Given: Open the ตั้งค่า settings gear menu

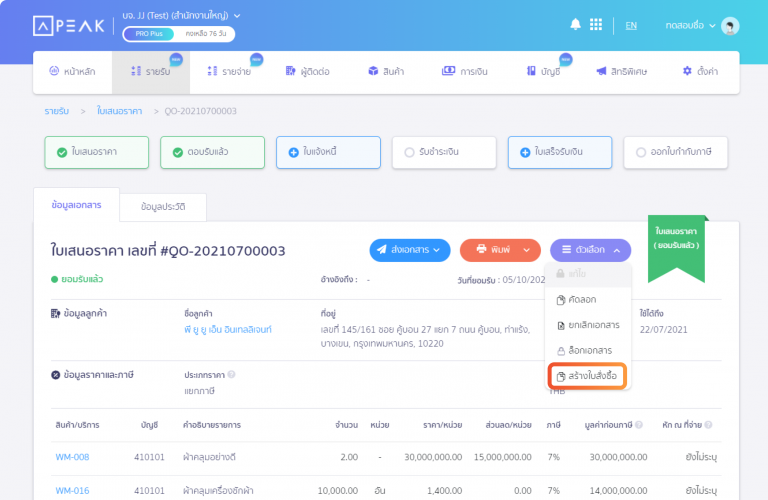Looking at the screenshot, I should coord(700,72).
